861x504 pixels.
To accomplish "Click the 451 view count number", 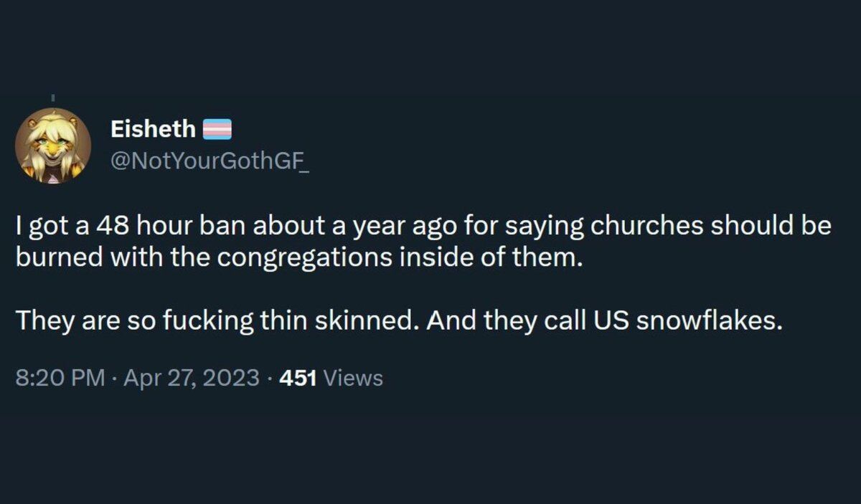I will [298, 378].
